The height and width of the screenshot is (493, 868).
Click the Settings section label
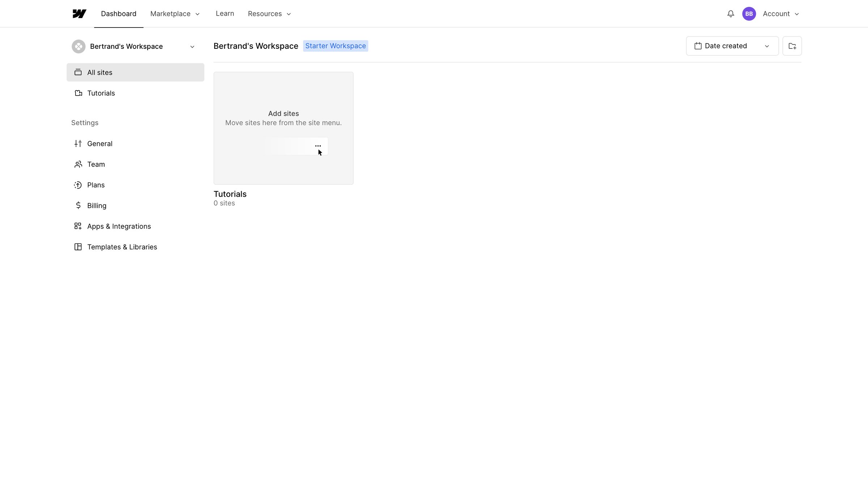[x=85, y=123]
